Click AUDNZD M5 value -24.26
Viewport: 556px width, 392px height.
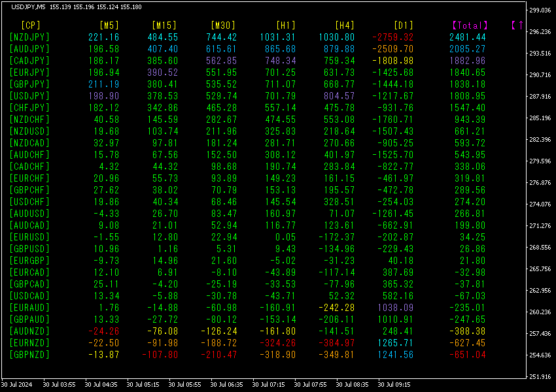[103, 331]
